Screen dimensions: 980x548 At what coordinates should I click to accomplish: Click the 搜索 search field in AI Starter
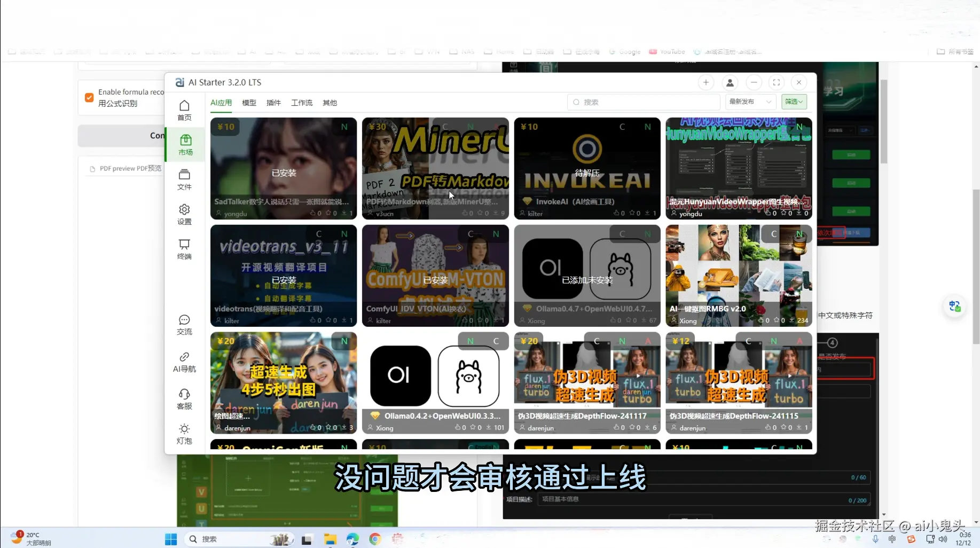coord(644,102)
